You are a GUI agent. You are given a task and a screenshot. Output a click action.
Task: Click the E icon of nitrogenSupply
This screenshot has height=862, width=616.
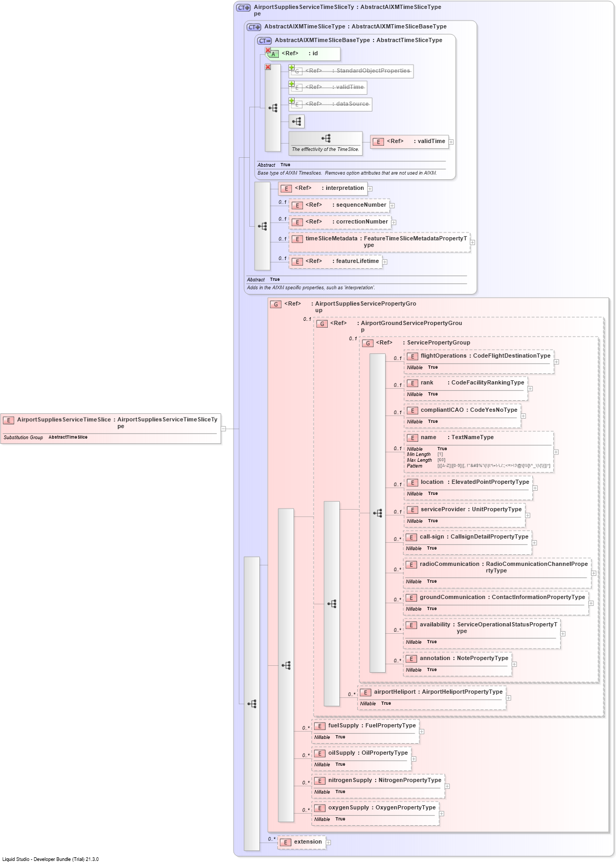[320, 780]
